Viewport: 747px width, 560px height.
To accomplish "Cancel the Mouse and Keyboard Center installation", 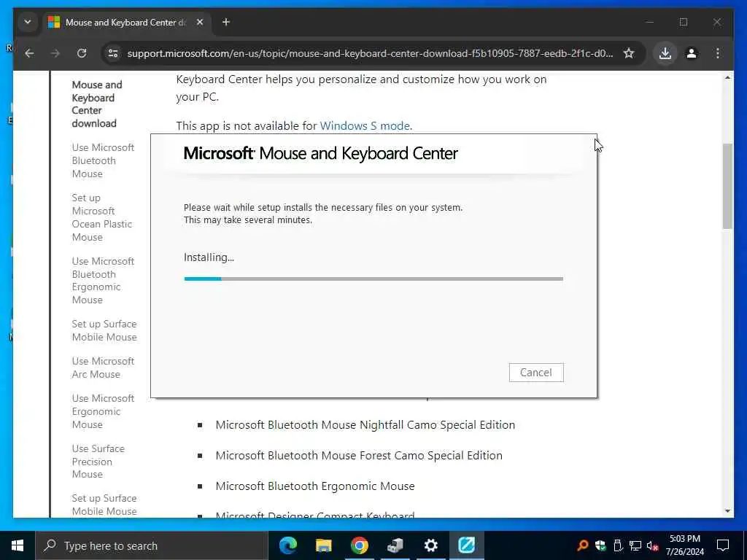I will pos(536,373).
